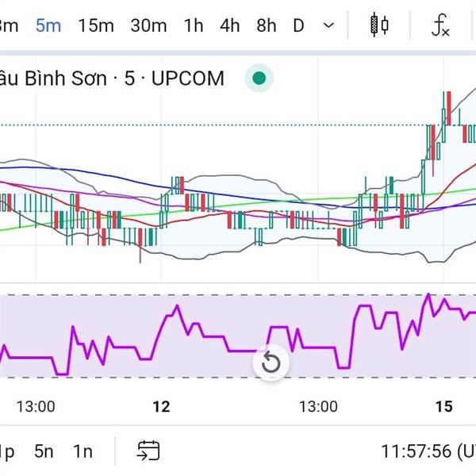Click the 15 date label on time axis
The image size is (476, 476).
pos(443,406)
